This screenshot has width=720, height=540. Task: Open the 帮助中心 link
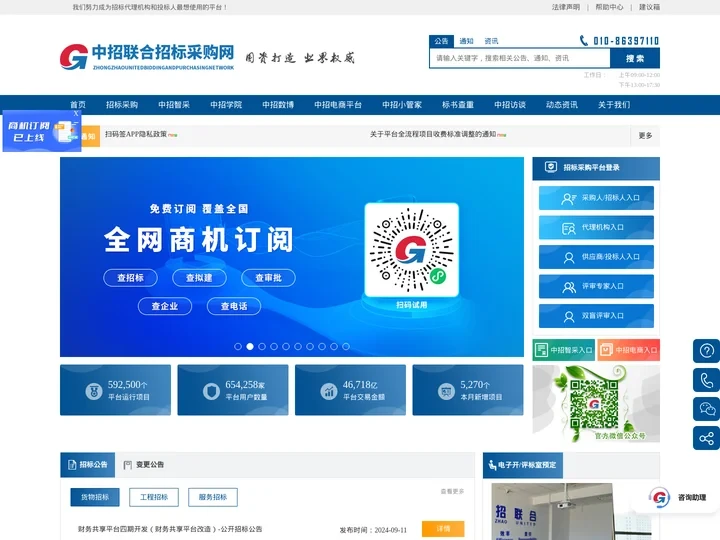pos(609,7)
